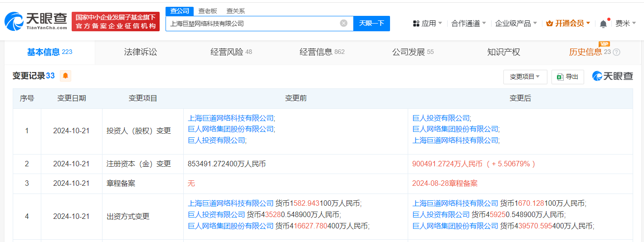Open 巨人投资有限公司 in row 4 变更前
Image resolution: width=644 pixels, height=242 pixels.
(216, 214)
